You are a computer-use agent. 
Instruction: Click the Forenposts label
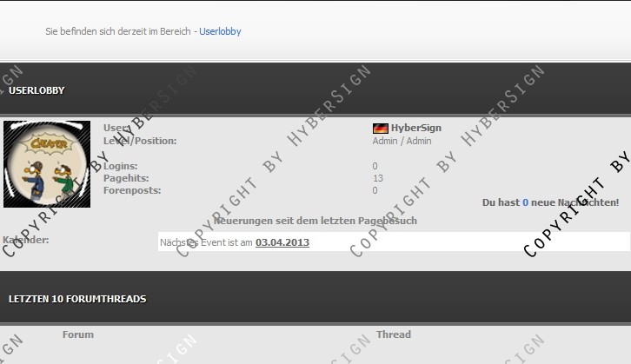click(x=131, y=190)
